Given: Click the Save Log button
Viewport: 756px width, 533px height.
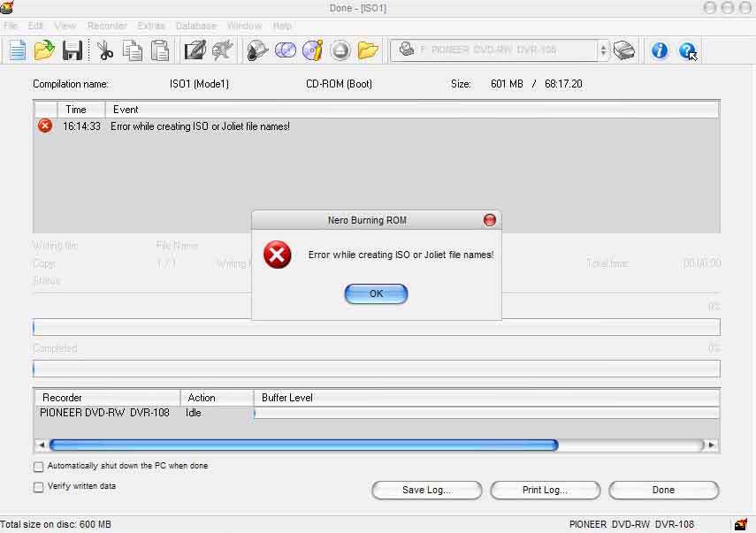Looking at the screenshot, I should [427, 490].
